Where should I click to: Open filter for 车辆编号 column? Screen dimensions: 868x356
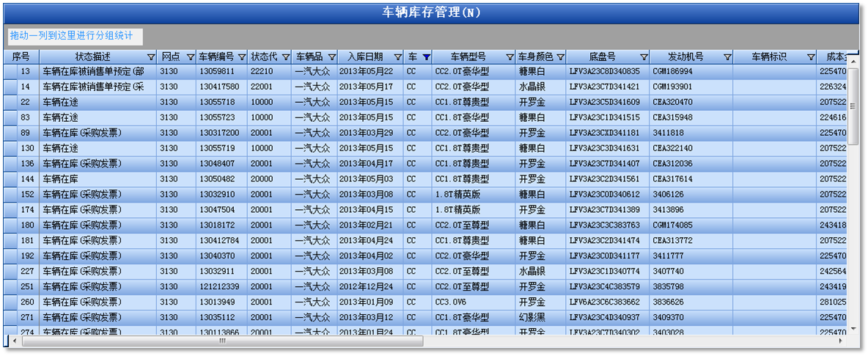tap(241, 57)
